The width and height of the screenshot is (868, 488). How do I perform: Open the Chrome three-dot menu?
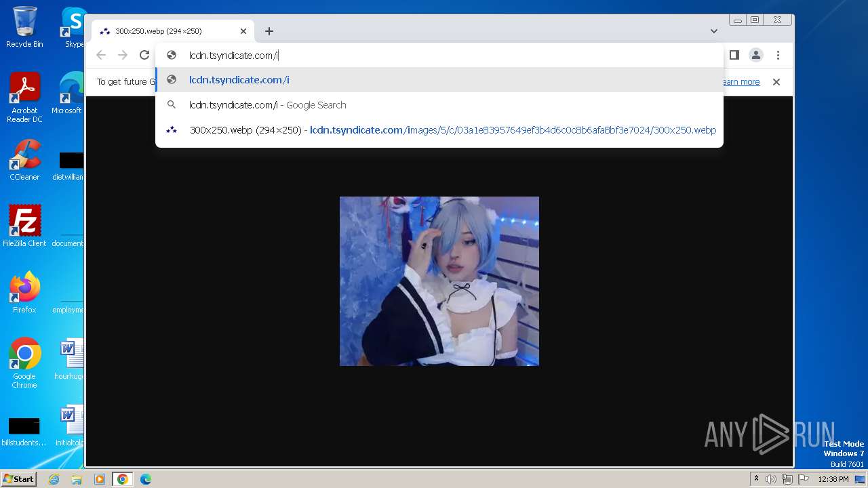pyautogui.click(x=778, y=55)
